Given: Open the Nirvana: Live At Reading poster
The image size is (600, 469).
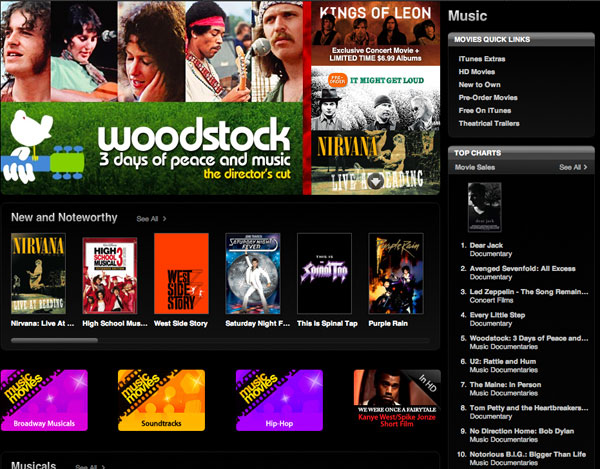Looking at the screenshot, I should coord(38,274).
